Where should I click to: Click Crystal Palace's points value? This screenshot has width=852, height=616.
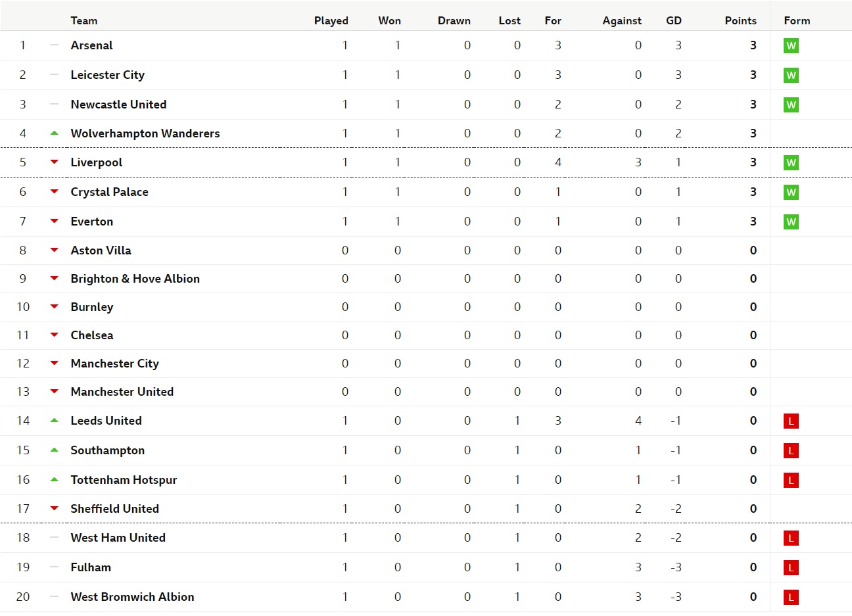click(x=753, y=192)
